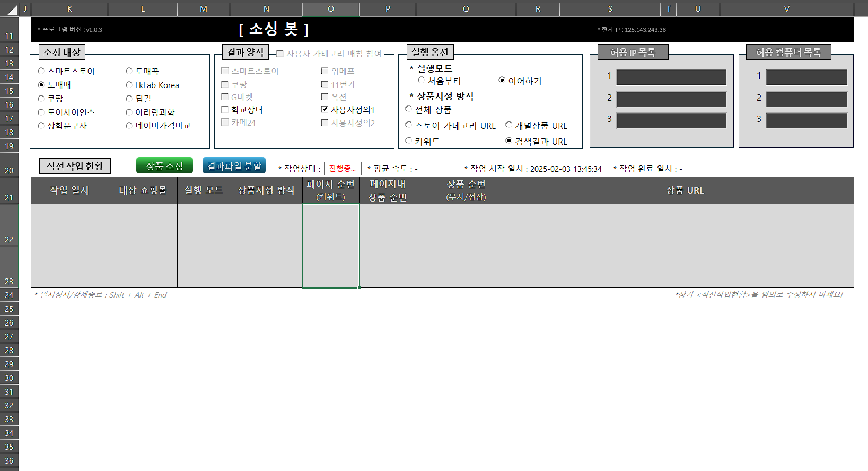The image size is (868, 471).
Task: Select the 개별상품 URL option
Action: pyautogui.click(x=508, y=125)
